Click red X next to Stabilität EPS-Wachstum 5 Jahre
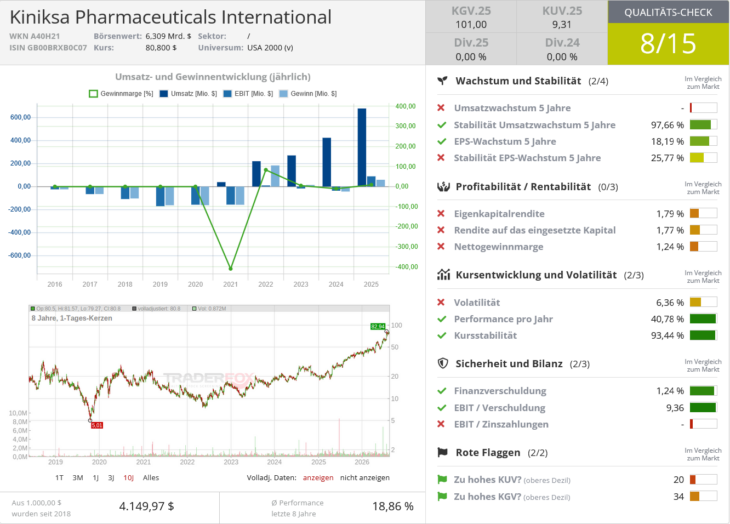This screenshot has height=524, width=730. tap(441, 158)
